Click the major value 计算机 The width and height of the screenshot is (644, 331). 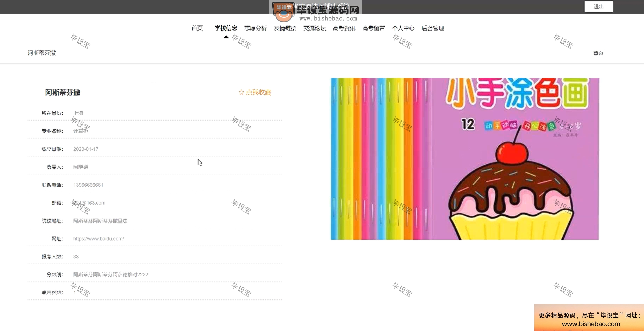point(81,131)
